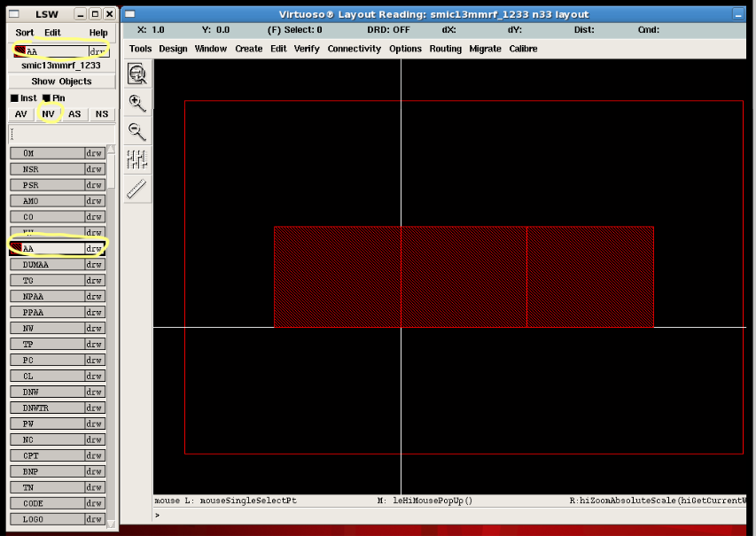This screenshot has height=536, width=756.
Task: Select the OM drw layer
Action: click(x=58, y=153)
